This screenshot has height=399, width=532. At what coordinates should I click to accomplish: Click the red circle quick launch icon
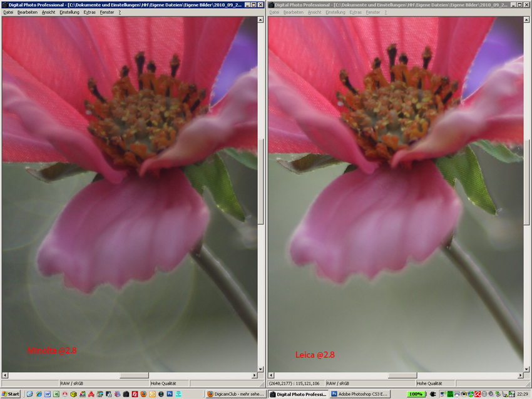[x=65, y=394]
